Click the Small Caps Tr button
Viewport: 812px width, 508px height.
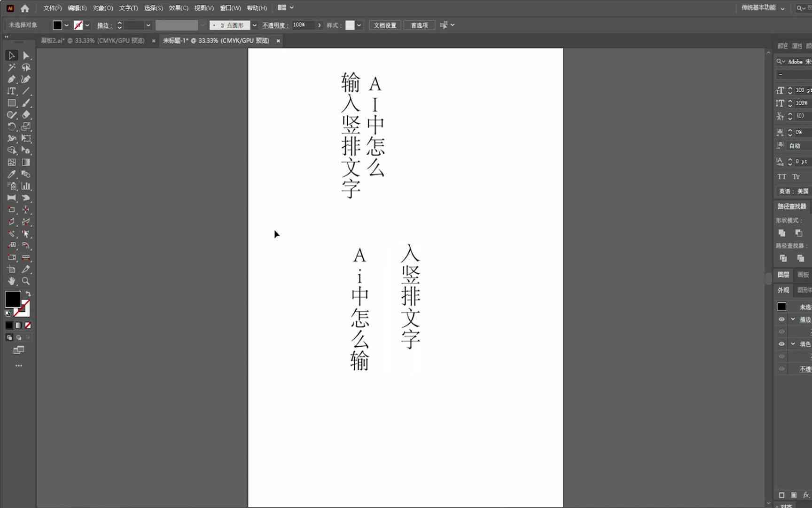pyautogui.click(x=796, y=177)
